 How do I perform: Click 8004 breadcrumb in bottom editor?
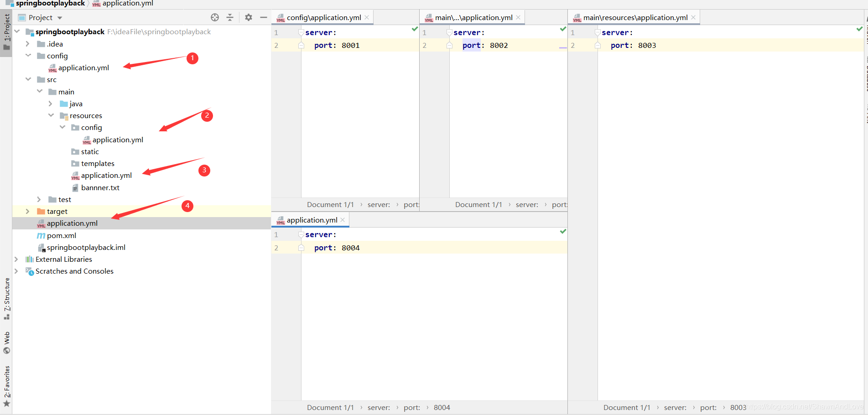tap(442, 407)
